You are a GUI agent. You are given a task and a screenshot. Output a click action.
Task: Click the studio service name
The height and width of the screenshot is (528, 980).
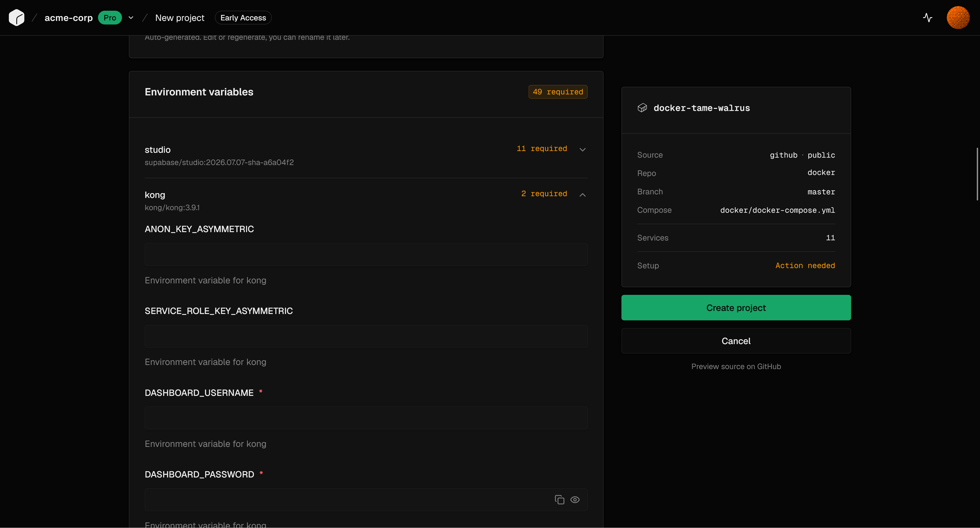tap(157, 150)
